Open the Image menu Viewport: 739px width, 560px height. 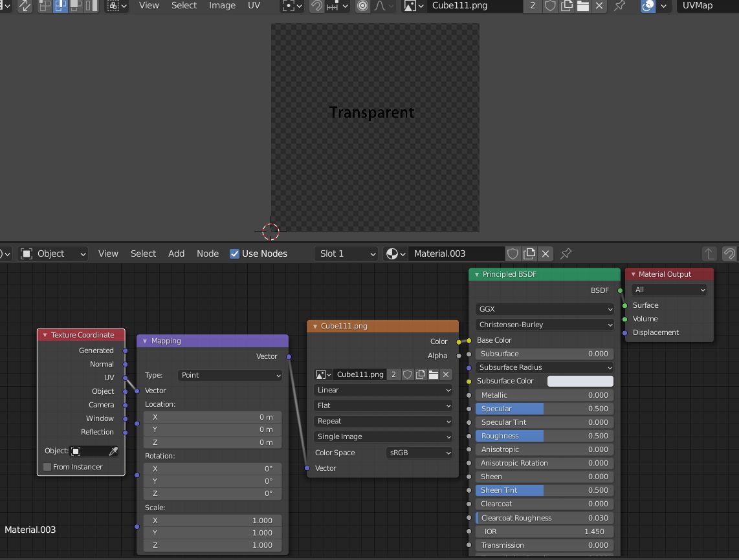(222, 6)
